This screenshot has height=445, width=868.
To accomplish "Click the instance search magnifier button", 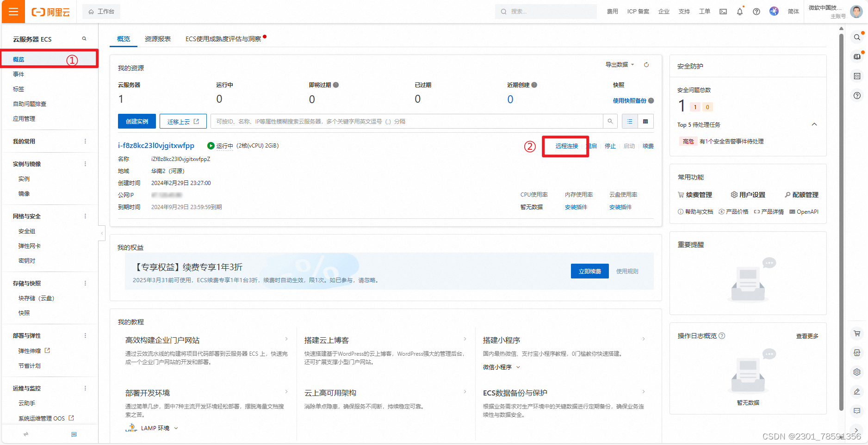I will [x=610, y=121].
